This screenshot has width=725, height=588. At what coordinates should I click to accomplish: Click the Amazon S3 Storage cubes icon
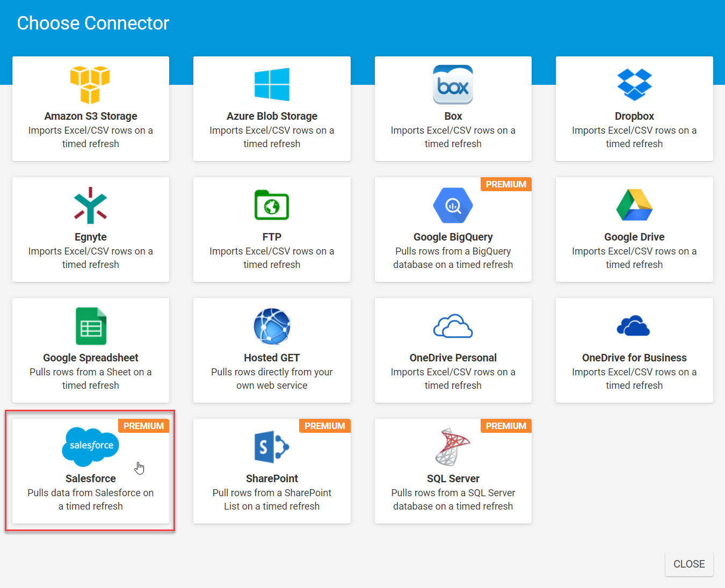(x=90, y=85)
